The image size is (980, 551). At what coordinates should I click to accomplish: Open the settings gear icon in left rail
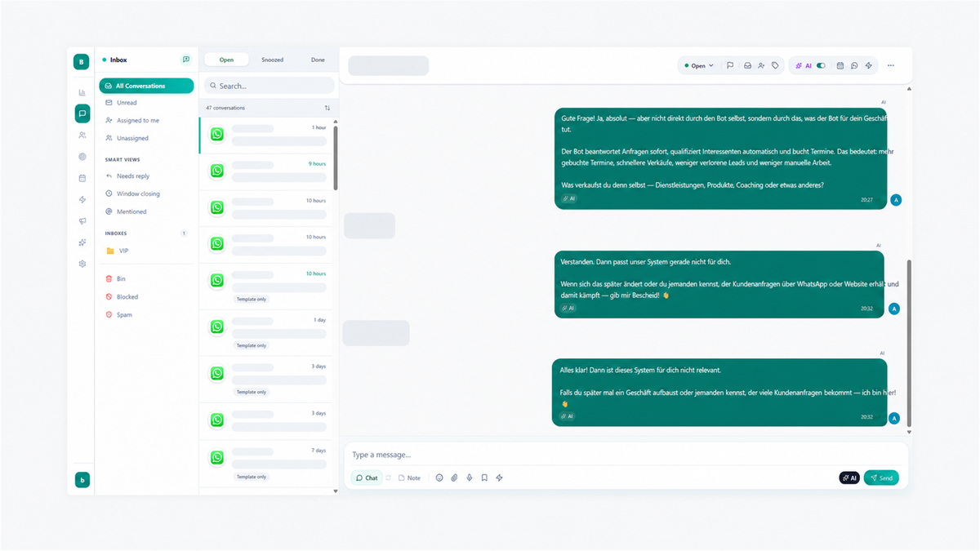pyautogui.click(x=82, y=264)
